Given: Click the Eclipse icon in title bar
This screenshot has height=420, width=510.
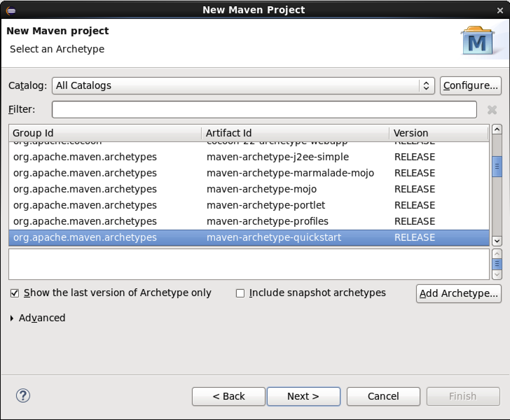Looking at the screenshot, I should 11,10.
